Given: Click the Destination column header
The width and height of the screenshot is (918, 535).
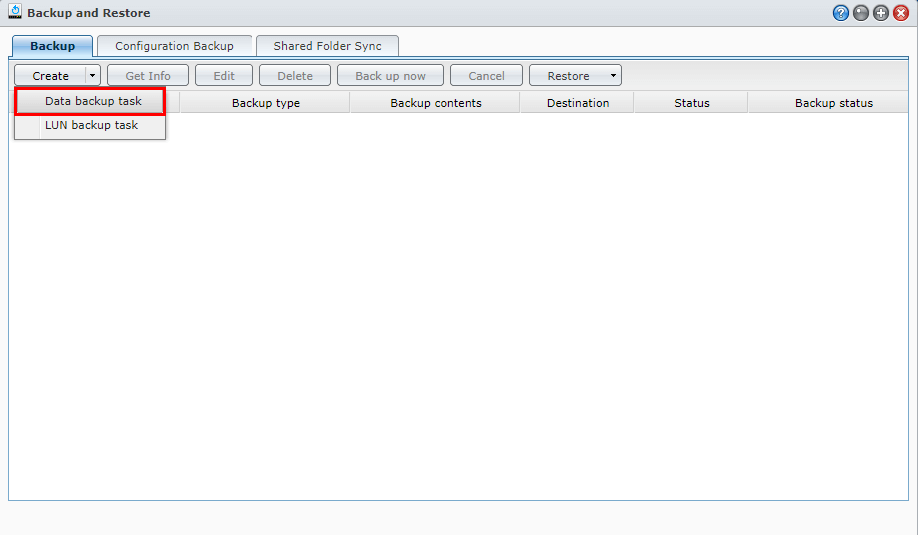Looking at the screenshot, I should [577, 103].
